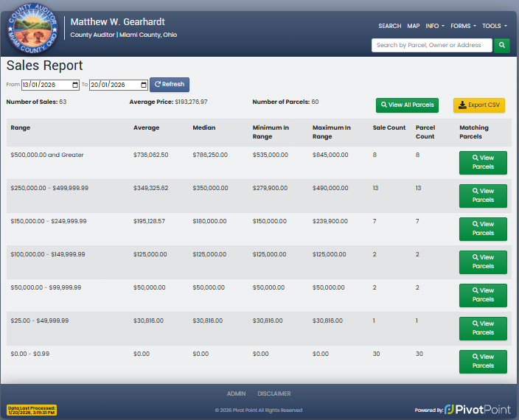Refresh the sales report
Viewport: 519px width, 420px height.
(x=170, y=85)
